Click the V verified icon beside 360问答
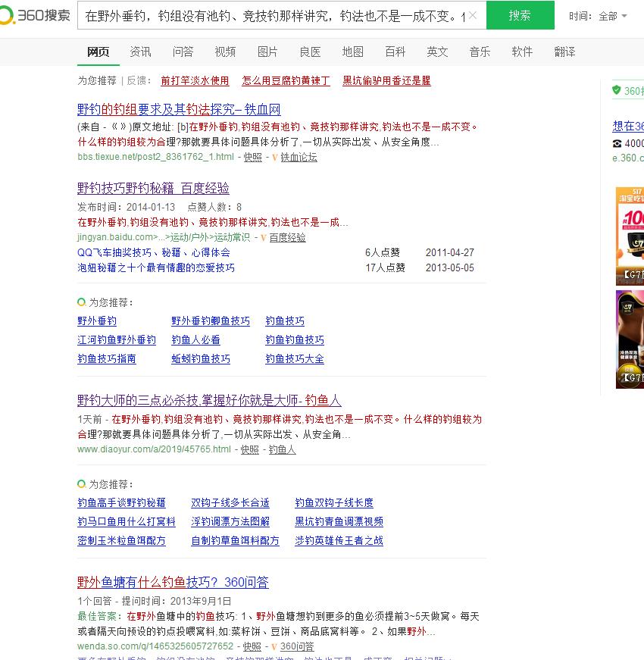 [x=274, y=647]
